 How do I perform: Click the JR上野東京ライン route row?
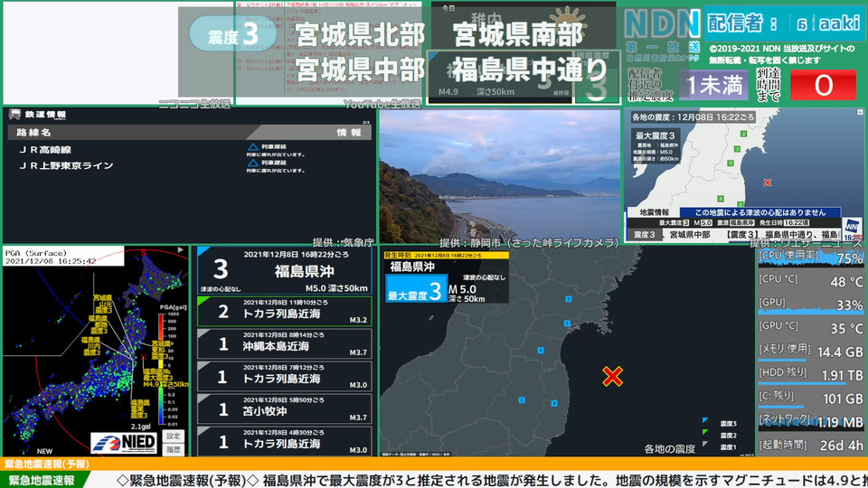point(189,165)
